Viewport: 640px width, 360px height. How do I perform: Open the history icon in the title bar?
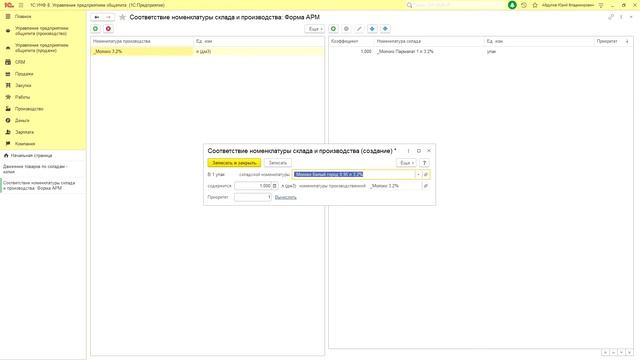click(524, 5)
